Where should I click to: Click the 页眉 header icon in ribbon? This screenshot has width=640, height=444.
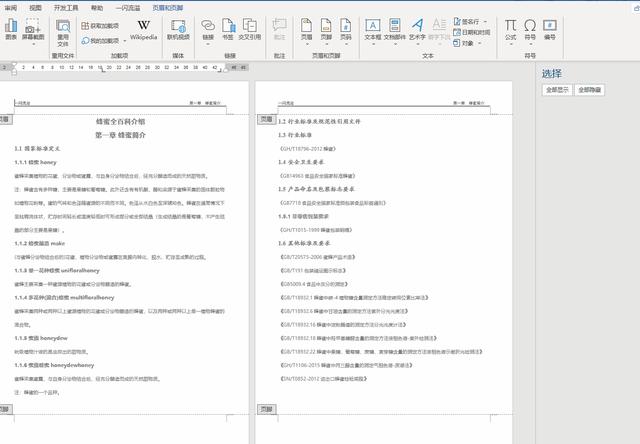coord(306,25)
